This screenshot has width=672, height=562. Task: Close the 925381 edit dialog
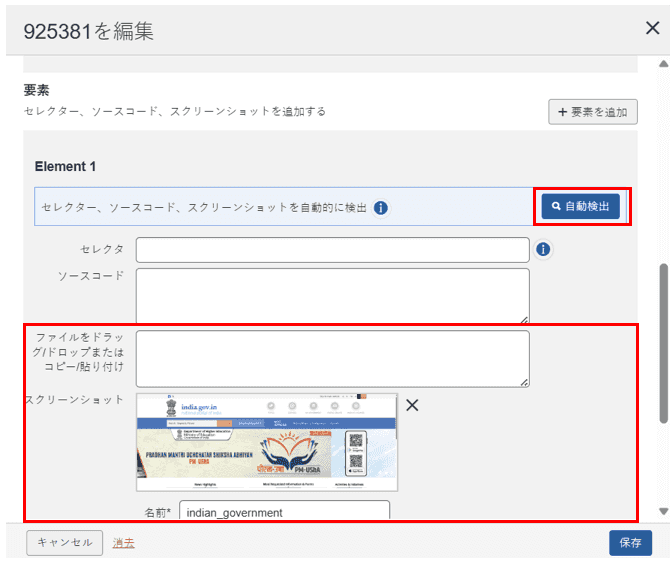[x=652, y=28]
